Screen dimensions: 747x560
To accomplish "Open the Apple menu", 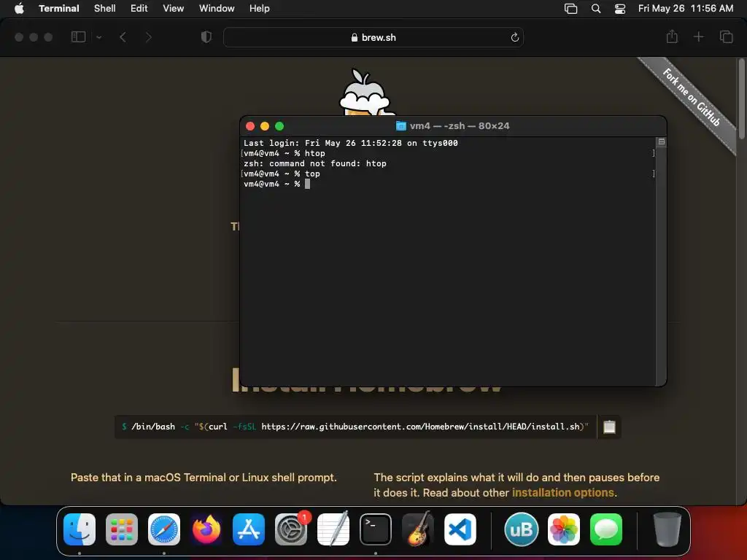I will (19, 8).
